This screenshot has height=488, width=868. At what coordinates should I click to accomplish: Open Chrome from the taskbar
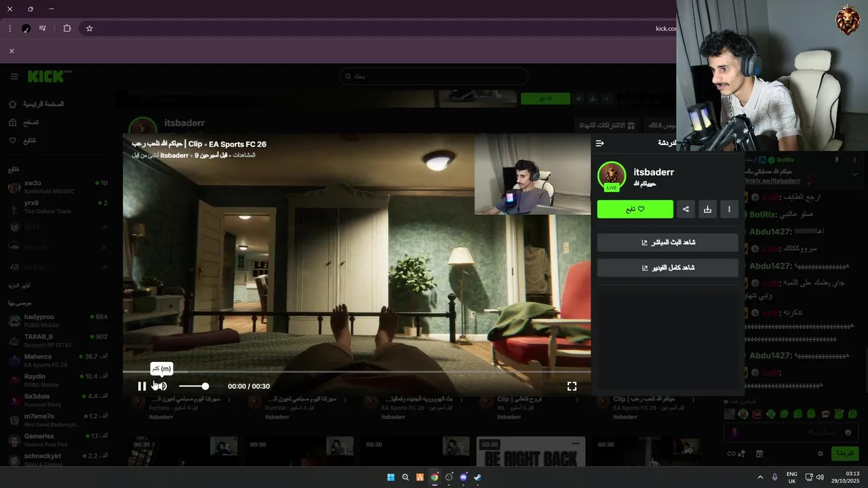click(434, 477)
